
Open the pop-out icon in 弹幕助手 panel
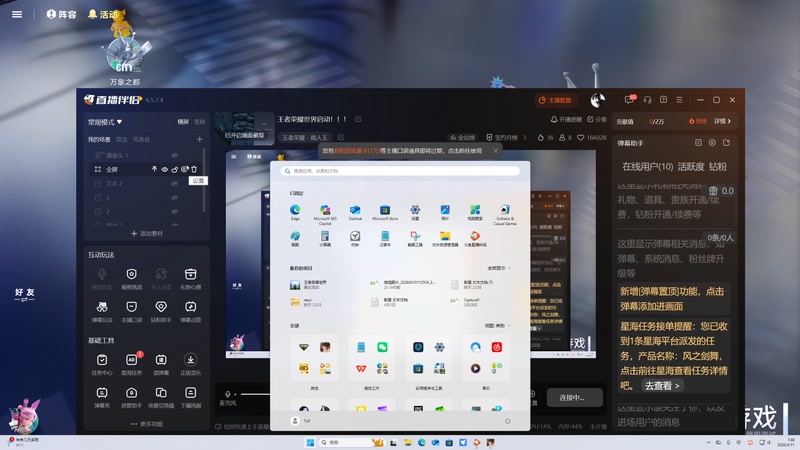[727, 143]
